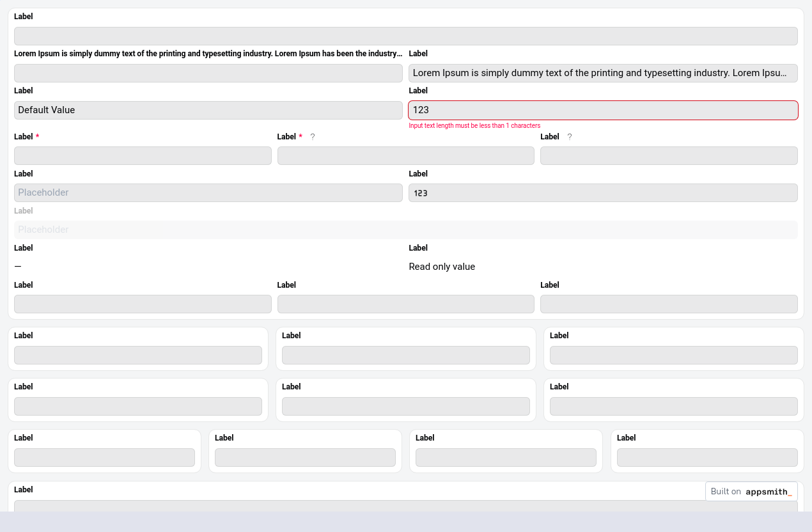Select the input under the optional Label with help icon

(669, 155)
